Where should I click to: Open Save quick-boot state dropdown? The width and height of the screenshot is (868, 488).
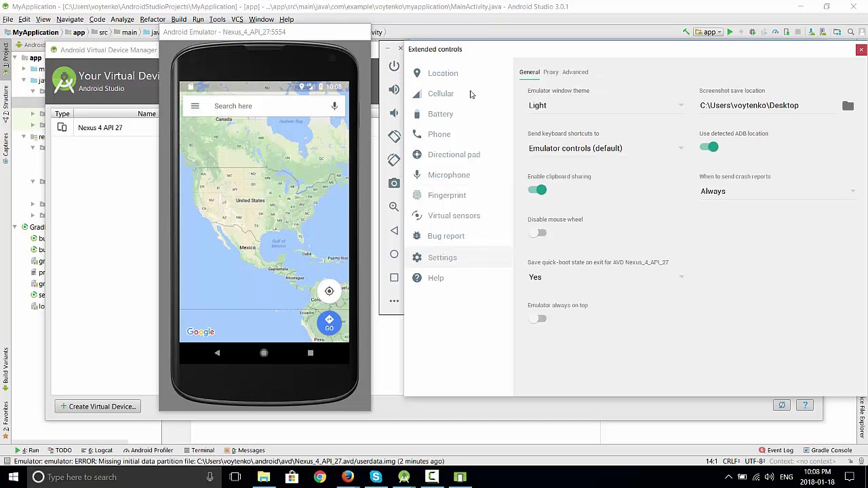tap(606, 277)
